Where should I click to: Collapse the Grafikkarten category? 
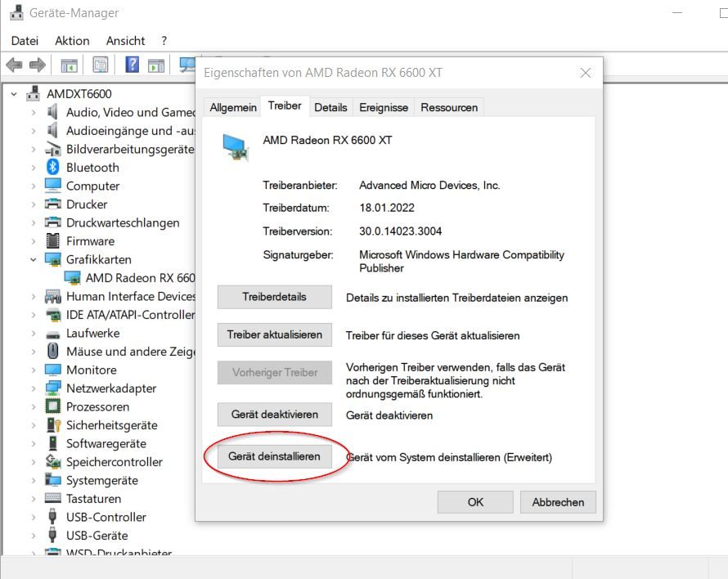pos(33,259)
